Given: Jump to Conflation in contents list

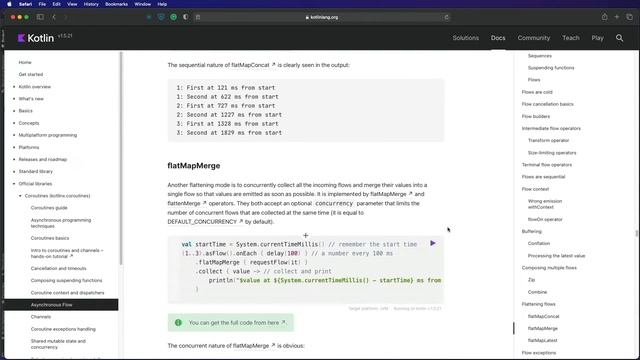Looking at the screenshot, I should pyautogui.click(x=539, y=243).
